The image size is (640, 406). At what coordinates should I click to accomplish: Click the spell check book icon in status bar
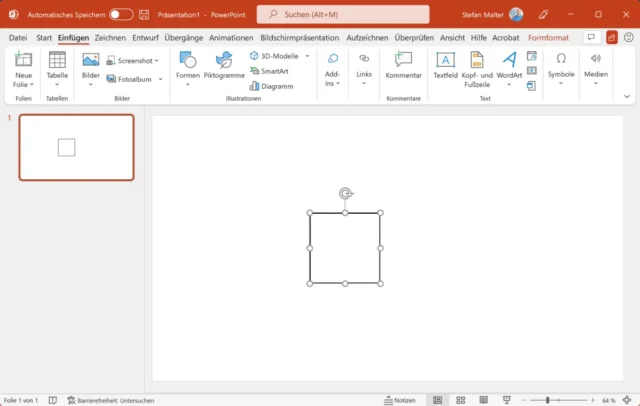[x=53, y=400]
